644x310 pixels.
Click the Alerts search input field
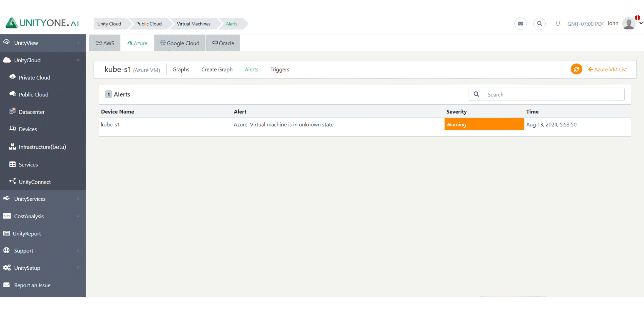coord(546,94)
